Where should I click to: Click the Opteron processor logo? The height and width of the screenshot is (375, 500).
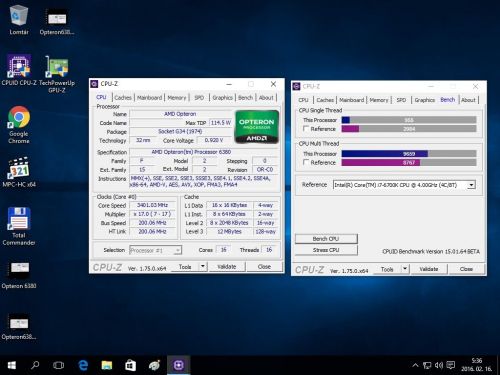pos(257,127)
